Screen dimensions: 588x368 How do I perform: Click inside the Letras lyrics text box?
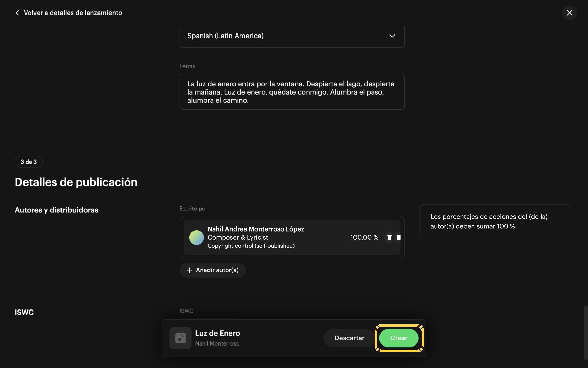292,92
